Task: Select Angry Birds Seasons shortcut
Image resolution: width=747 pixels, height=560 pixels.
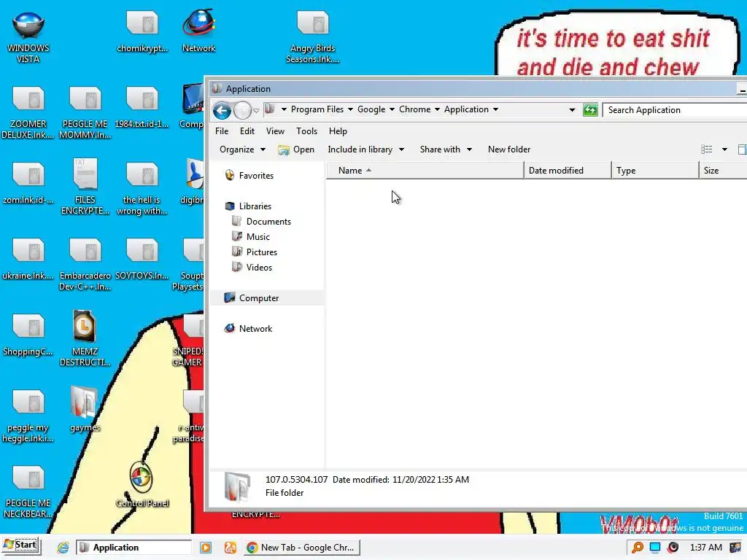Action: click(x=312, y=38)
